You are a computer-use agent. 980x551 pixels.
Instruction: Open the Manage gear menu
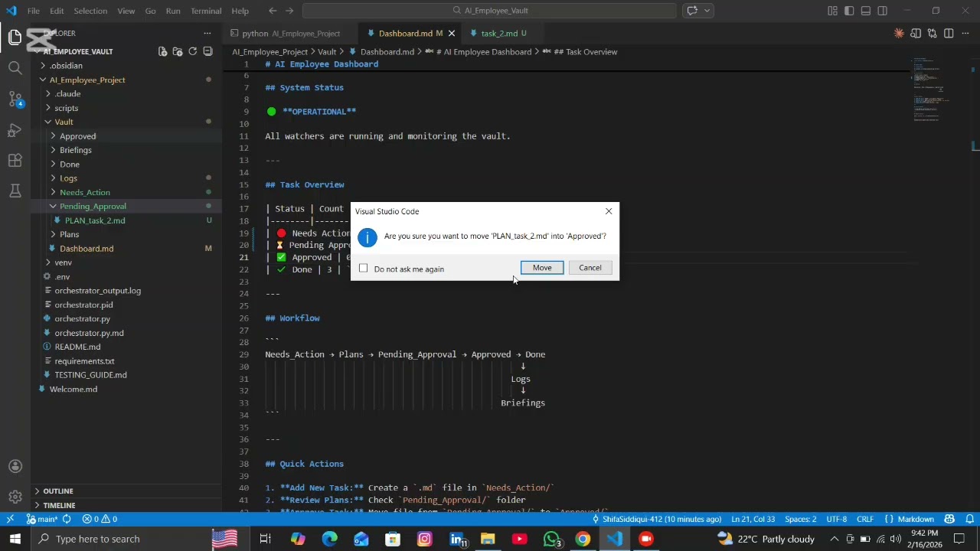(x=15, y=497)
